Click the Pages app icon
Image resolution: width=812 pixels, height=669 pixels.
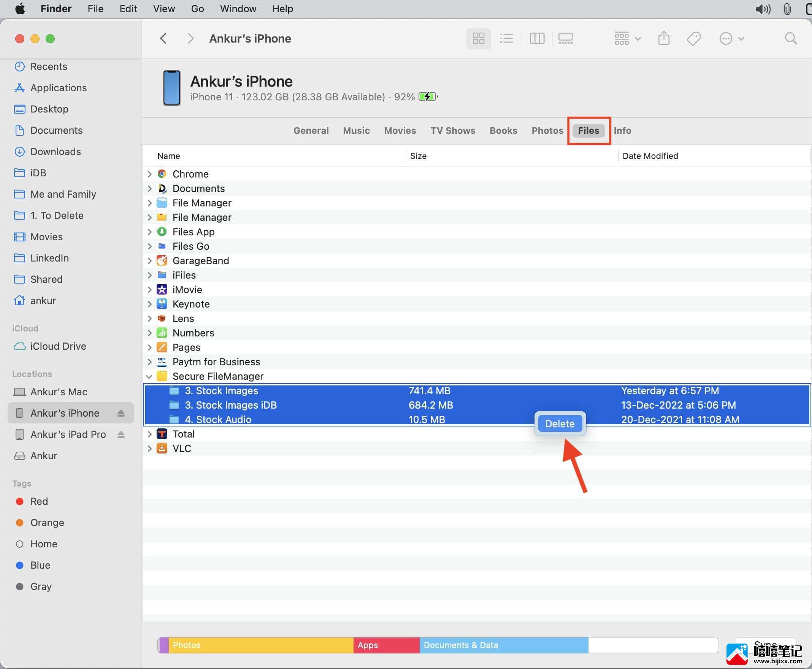pos(162,347)
